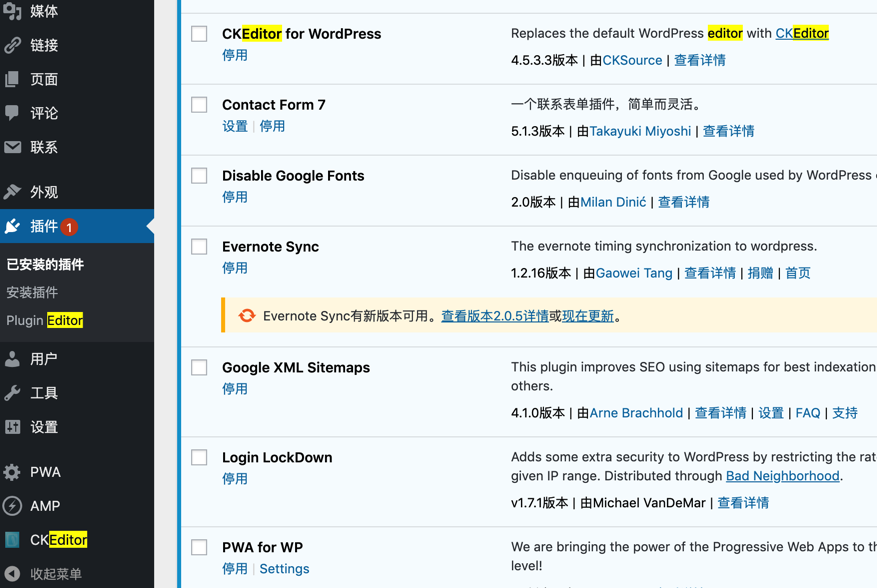Viewport: 877px width, 588px height.
Task: Click the PWA gear icon
Action: (x=12, y=472)
